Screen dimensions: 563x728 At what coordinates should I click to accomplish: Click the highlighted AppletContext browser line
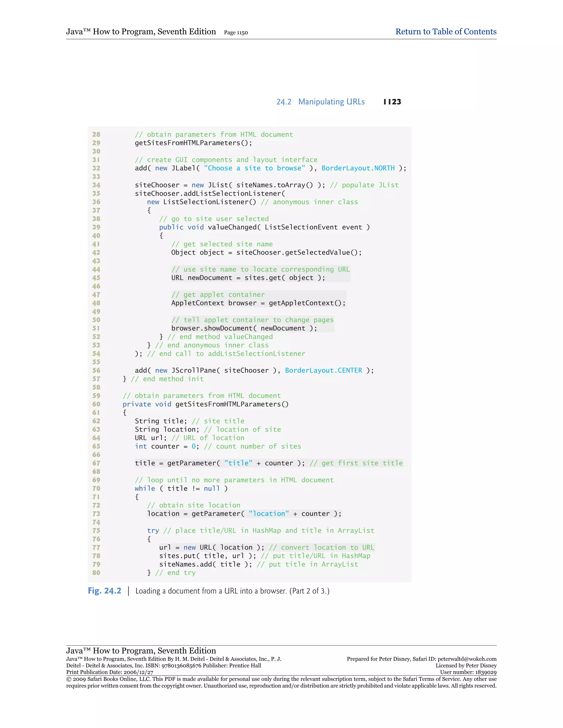pos(258,303)
